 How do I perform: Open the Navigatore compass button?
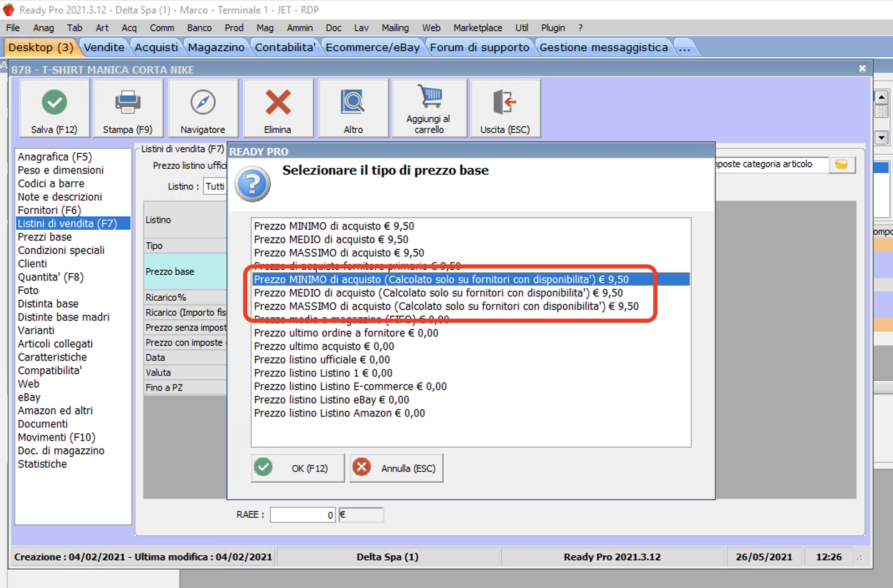tap(203, 108)
